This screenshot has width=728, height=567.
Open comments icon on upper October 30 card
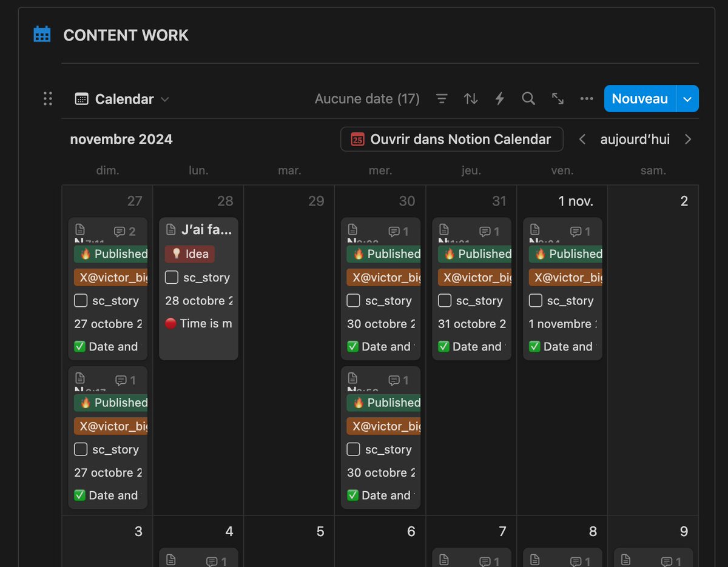pyautogui.click(x=398, y=232)
